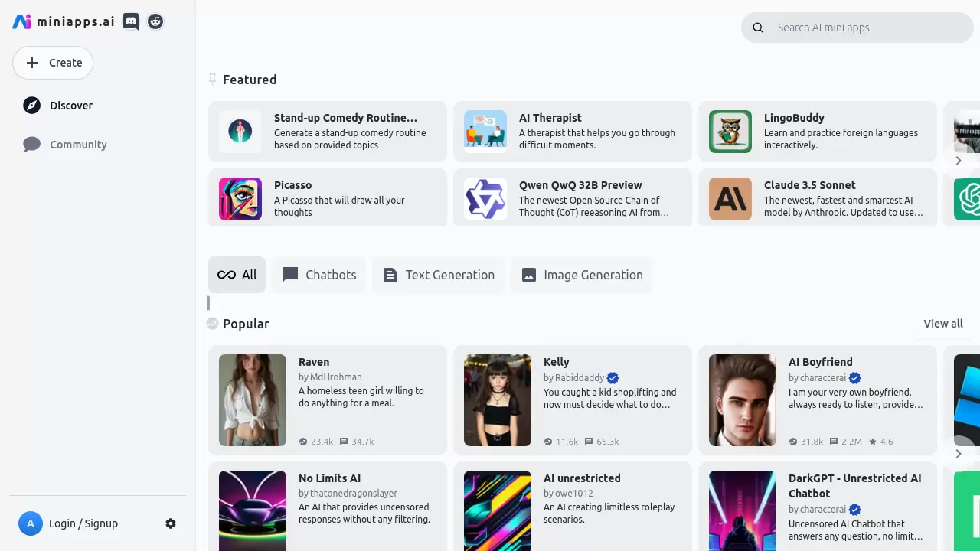The image size is (980, 551).
Task: Open LingoBuddy owl icon
Action: click(x=730, y=132)
